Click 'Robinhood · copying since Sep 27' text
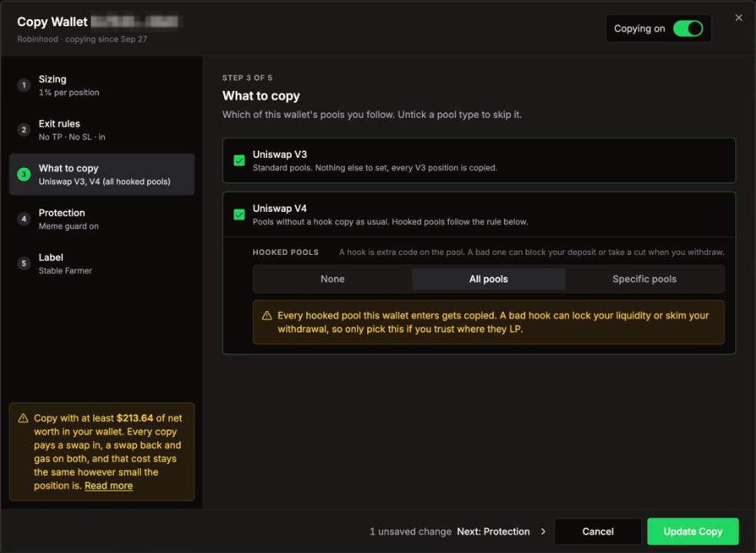Screen dimensions: 756x553 [x=82, y=39]
